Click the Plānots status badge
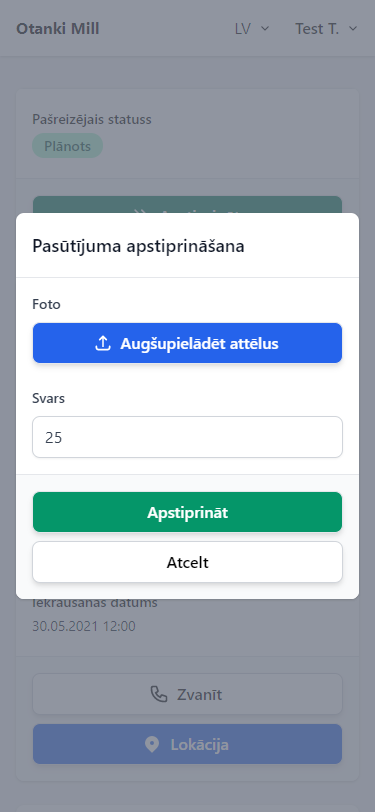 tap(67, 146)
